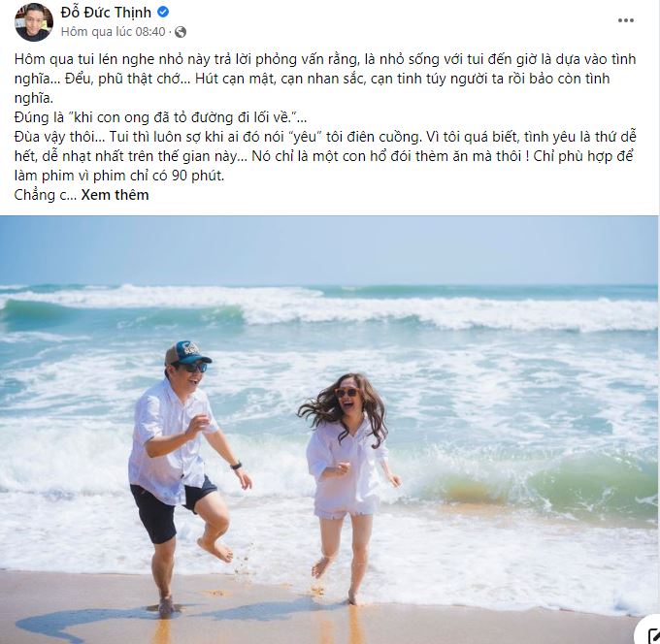Click the globe public-privacy icon
Image resolution: width=660 pixels, height=644 pixels.
pos(181,32)
